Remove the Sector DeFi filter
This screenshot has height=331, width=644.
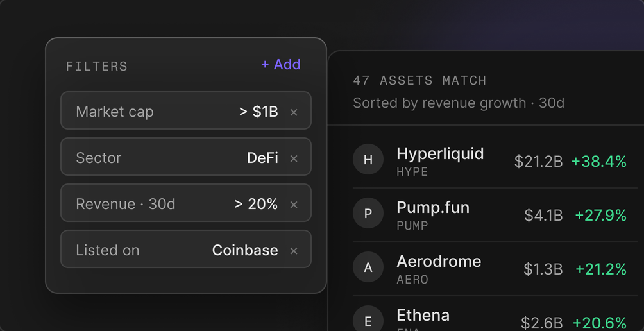pyautogui.click(x=294, y=158)
